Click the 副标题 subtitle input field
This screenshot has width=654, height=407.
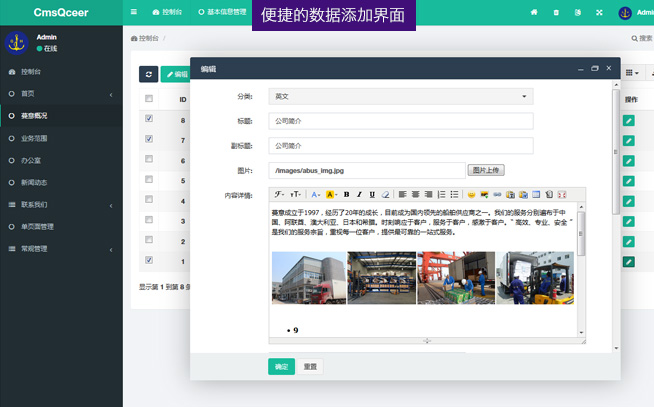pos(401,146)
